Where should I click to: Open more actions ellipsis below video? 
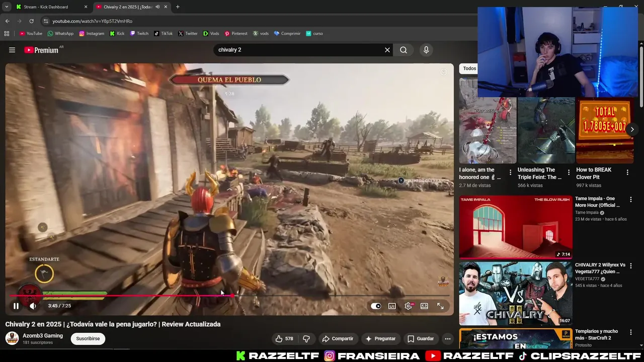pos(447,339)
